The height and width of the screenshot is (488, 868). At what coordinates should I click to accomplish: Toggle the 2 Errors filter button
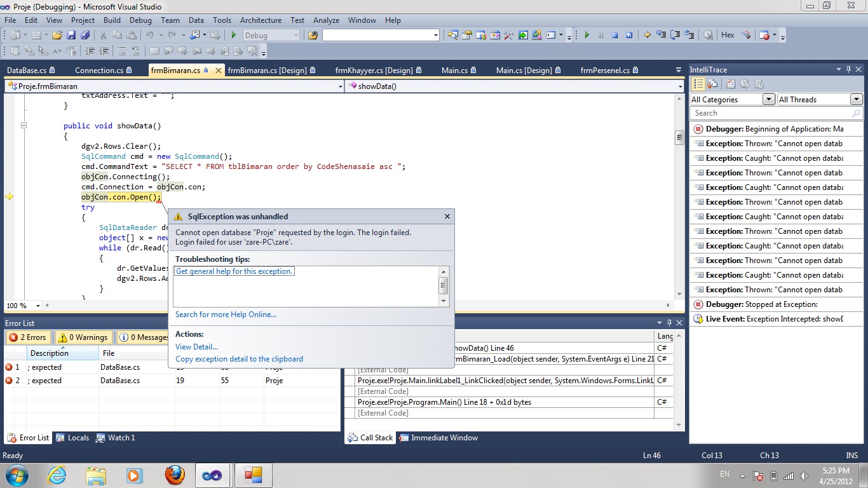[x=27, y=337]
